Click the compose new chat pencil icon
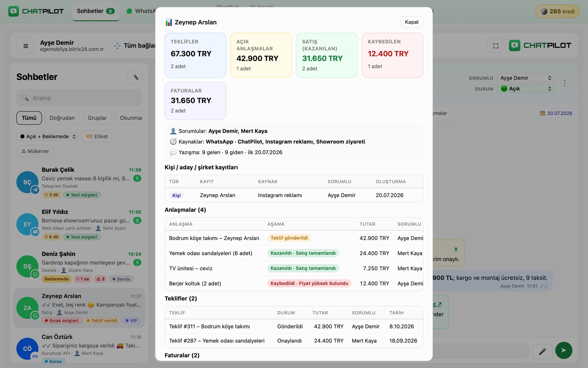Image resolution: width=588 pixels, height=368 pixels. click(x=135, y=77)
